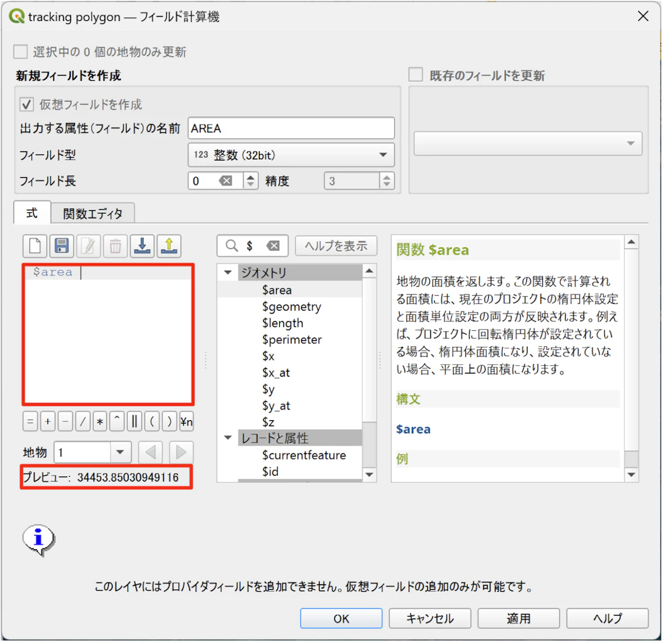Select the 式 tab

coord(31,212)
